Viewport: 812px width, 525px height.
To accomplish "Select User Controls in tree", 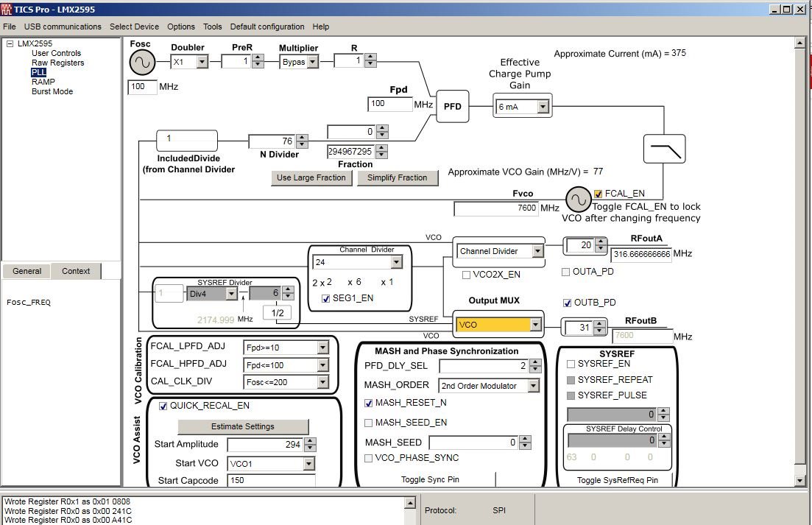I will [56, 53].
